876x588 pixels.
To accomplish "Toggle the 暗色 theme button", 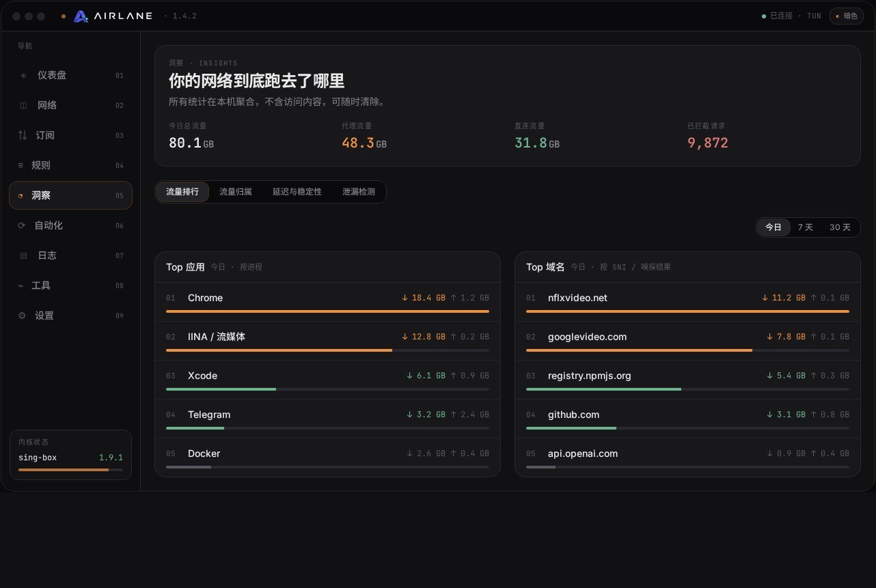I will click(x=846, y=16).
